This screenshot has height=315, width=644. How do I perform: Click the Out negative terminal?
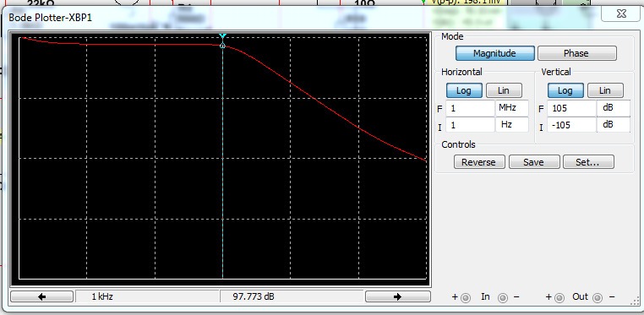pos(598,298)
